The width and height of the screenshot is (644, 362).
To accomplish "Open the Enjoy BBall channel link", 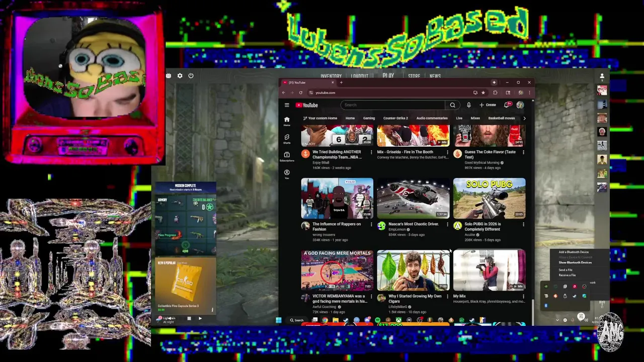I will pyautogui.click(x=321, y=162).
